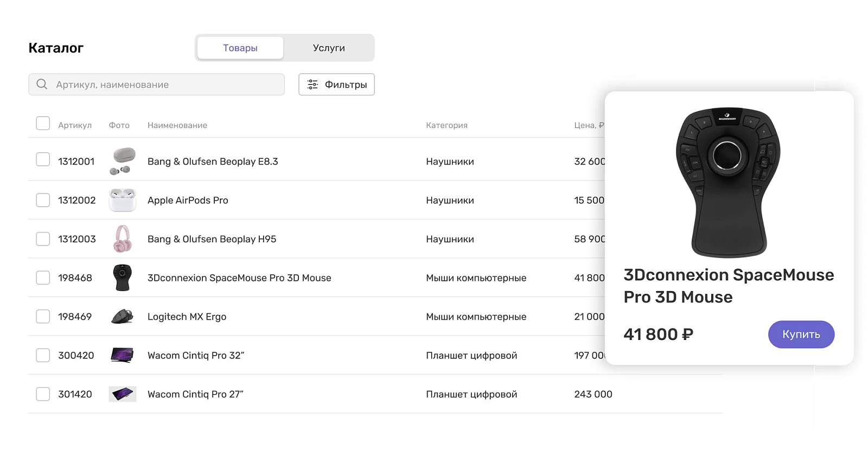Open the Bang & Olufsen Beoplay E8.3 photo
868x457 pixels.
point(123,161)
